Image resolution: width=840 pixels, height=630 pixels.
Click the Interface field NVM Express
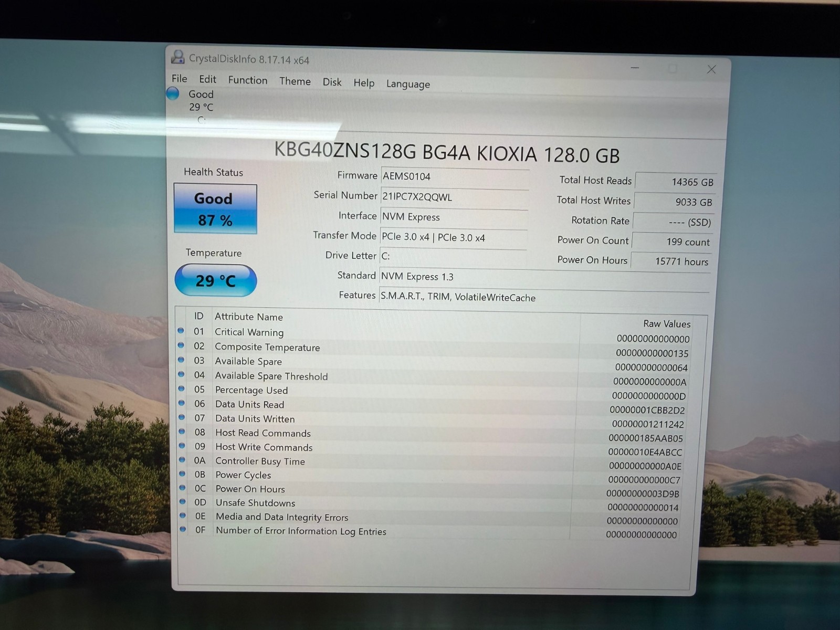(x=454, y=217)
